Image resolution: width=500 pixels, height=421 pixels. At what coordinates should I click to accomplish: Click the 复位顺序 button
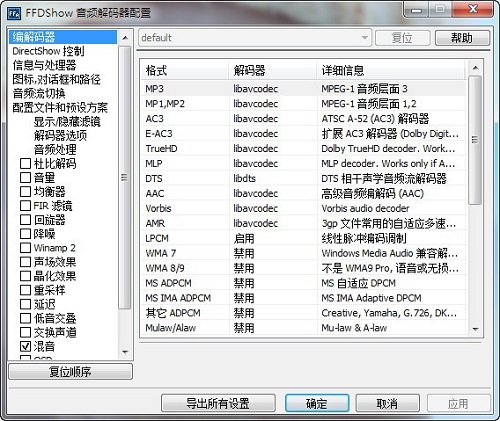pyautogui.click(x=70, y=371)
